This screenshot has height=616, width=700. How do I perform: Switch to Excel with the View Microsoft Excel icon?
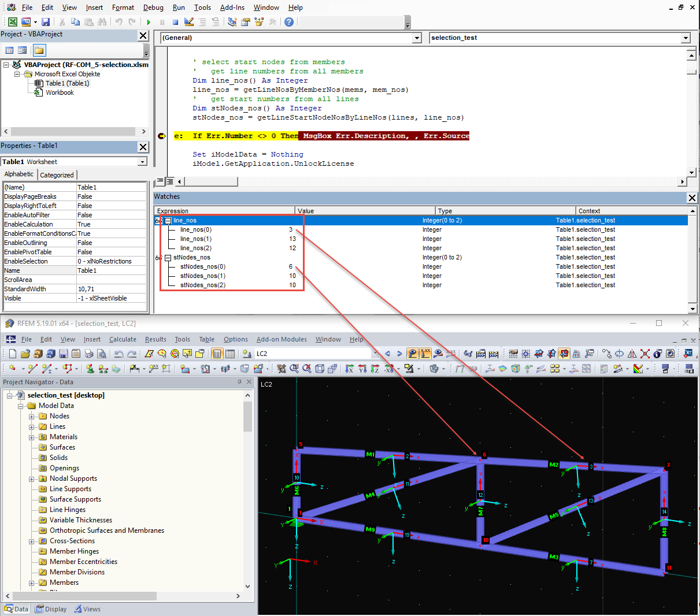click(x=12, y=22)
